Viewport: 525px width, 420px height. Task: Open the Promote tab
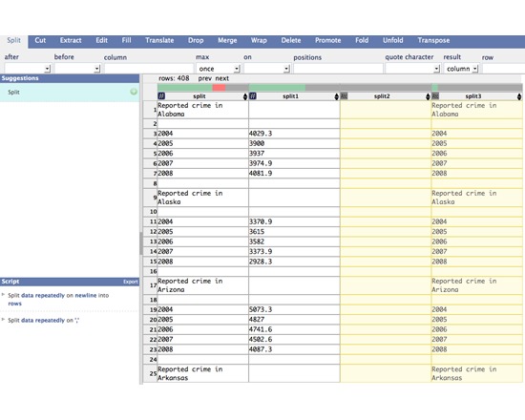tap(327, 40)
